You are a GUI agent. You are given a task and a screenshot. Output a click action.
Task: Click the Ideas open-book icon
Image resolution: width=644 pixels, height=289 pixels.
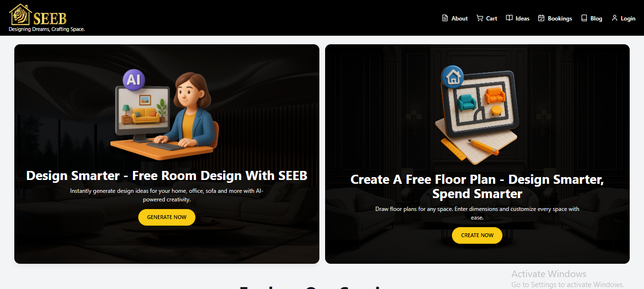(509, 18)
